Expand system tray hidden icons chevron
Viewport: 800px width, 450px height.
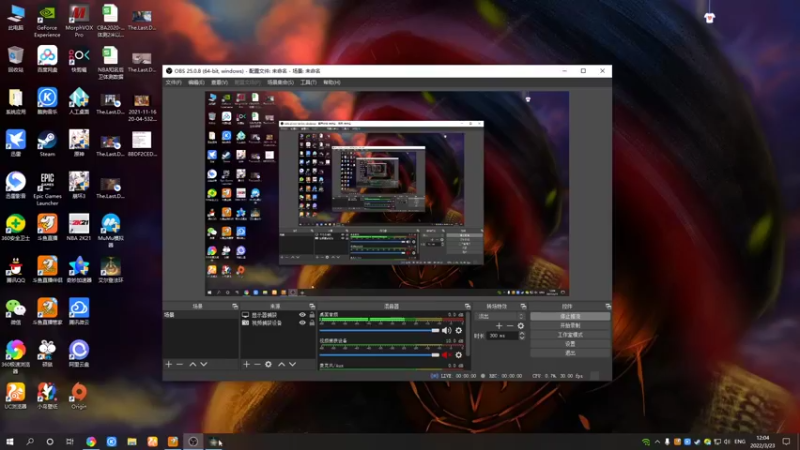tap(657, 442)
